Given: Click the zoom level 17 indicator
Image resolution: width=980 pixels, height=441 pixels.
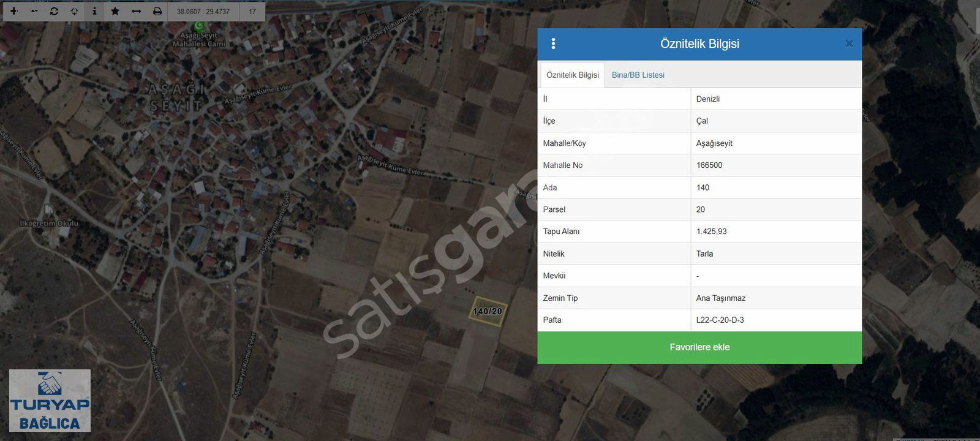Looking at the screenshot, I should tap(252, 12).
